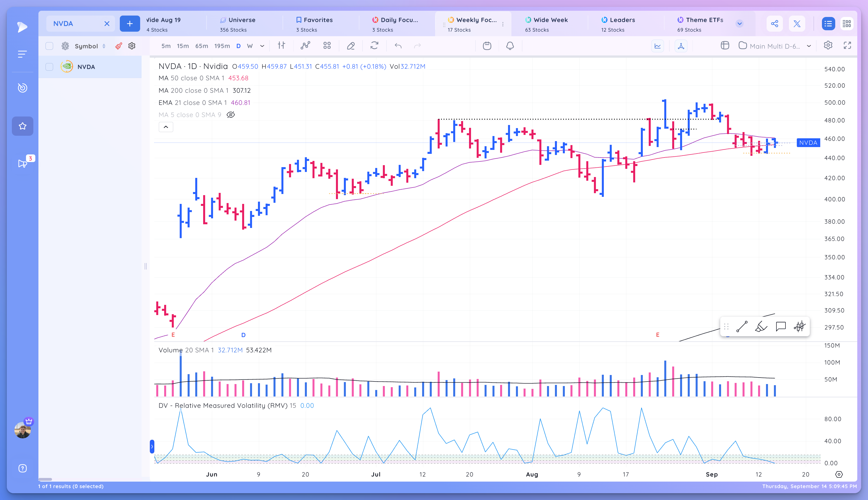The height and width of the screenshot is (500, 868).
Task: Click the column settings gear beside Symbol
Action: click(65, 46)
